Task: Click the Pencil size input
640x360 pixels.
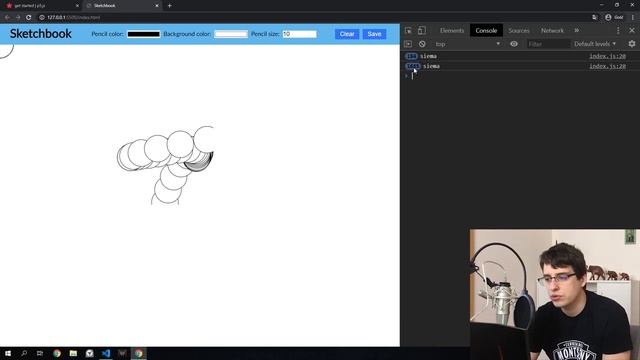Action: pyautogui.click(x=300, y=34)
